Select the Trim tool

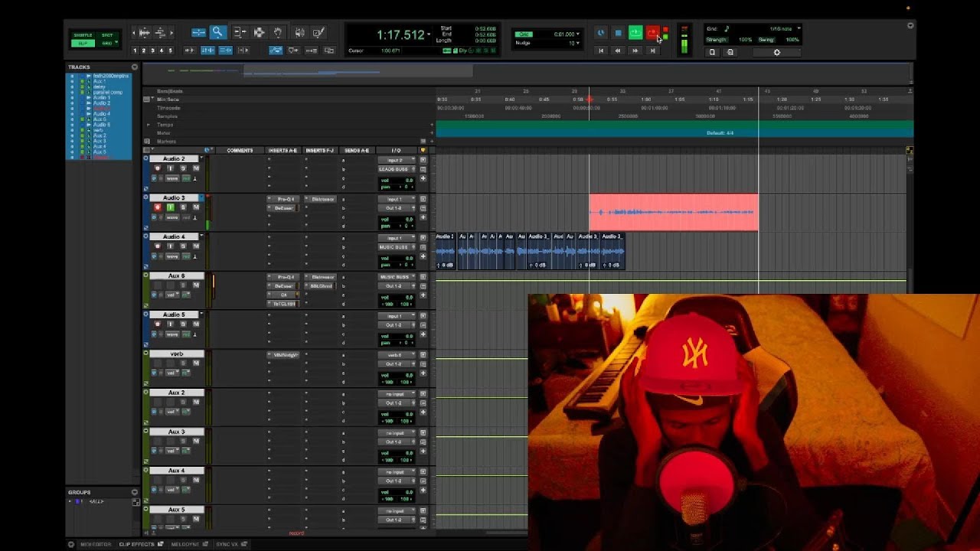pos(239,32)
